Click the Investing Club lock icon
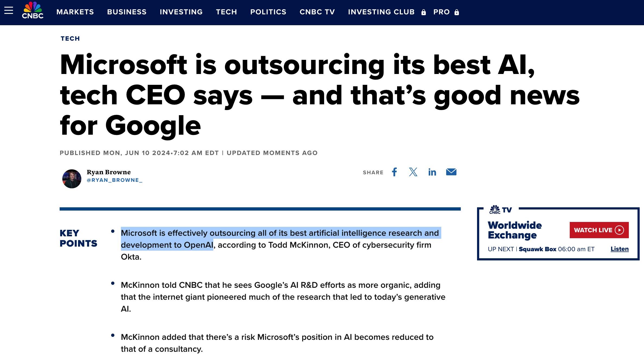 click(x=424, y=12)
